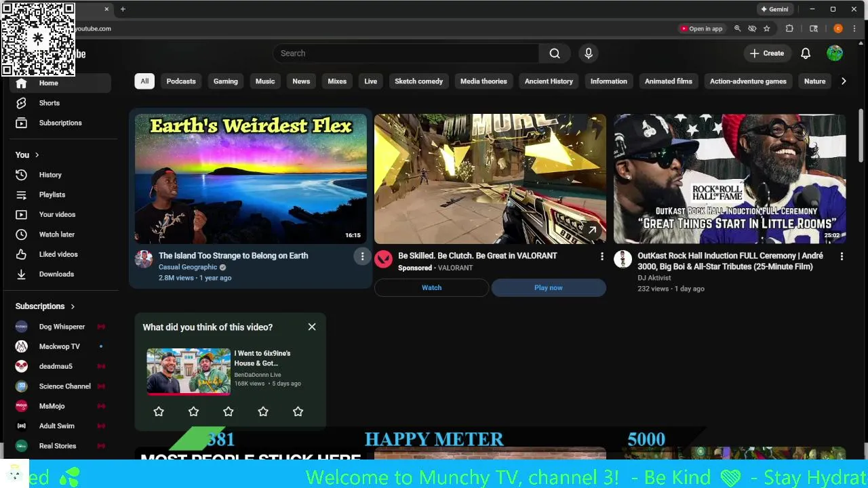
Task: Filter the feed by Gaming
Action: (x=226, y=81)
